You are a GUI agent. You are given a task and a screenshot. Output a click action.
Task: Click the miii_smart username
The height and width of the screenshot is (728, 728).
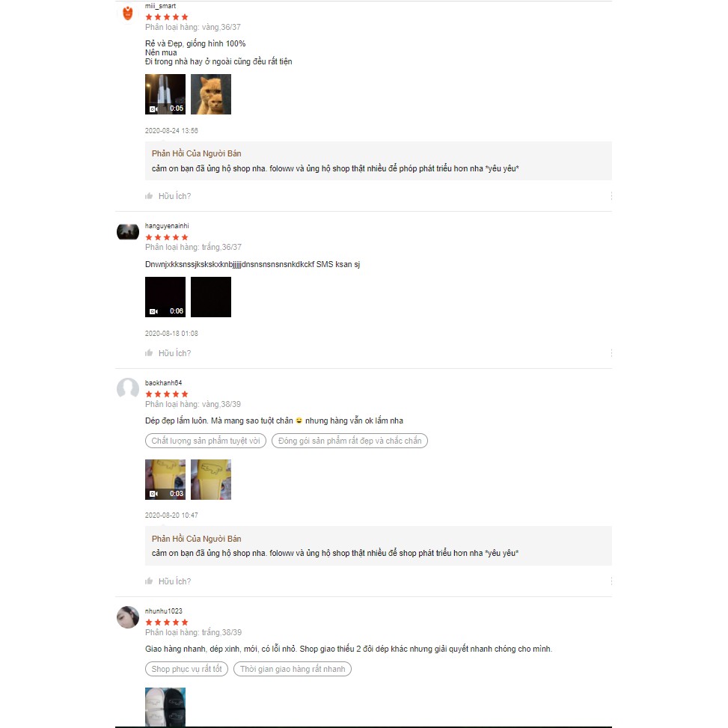coord(160,6)
